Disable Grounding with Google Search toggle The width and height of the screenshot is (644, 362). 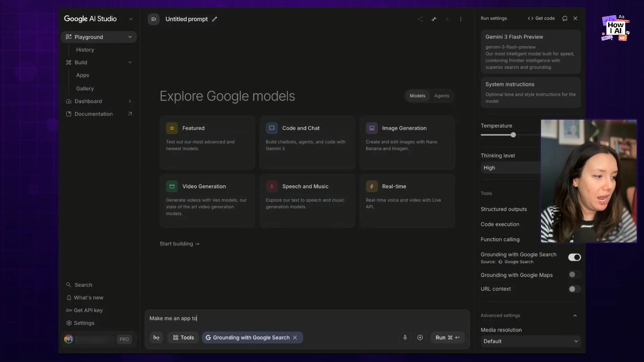point(574,257)
